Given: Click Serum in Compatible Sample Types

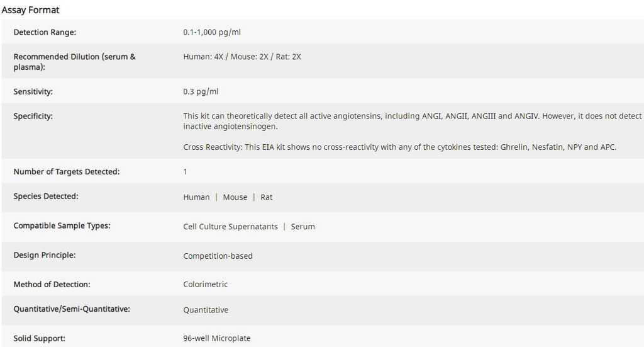Looking at the screenshot, I should 303,227.
